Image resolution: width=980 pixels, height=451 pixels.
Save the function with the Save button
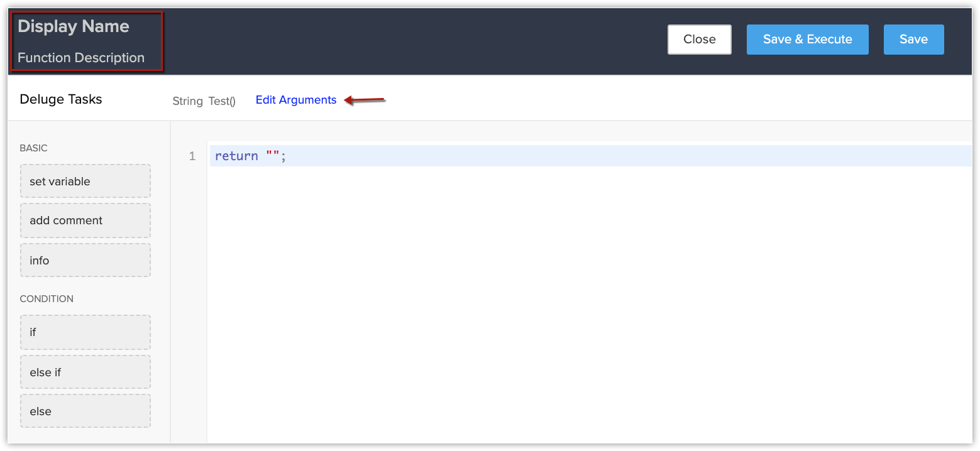pyautogui.click(x=913, y=40)
